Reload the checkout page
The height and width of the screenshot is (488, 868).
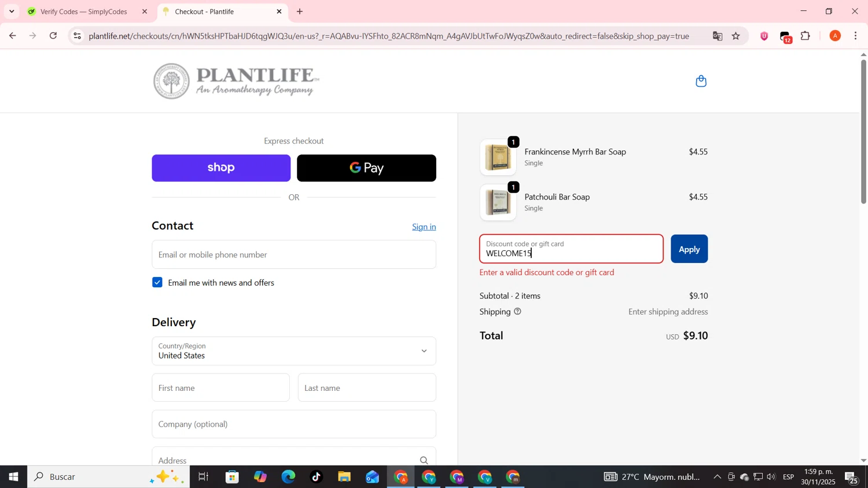tap(53, 36)
